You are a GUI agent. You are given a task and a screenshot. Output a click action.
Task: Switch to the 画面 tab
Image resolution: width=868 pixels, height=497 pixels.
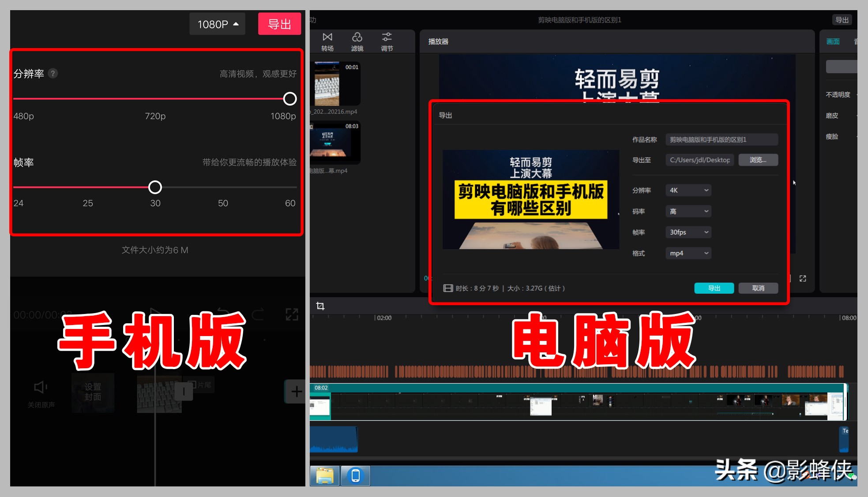point(833,41)
